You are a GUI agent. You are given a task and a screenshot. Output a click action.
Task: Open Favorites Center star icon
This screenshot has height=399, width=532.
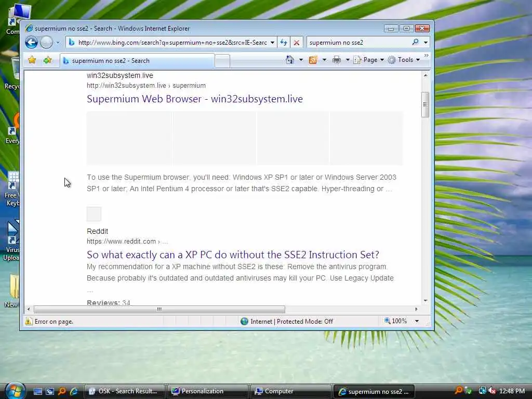pyautogui.click(x=32, y=60)
